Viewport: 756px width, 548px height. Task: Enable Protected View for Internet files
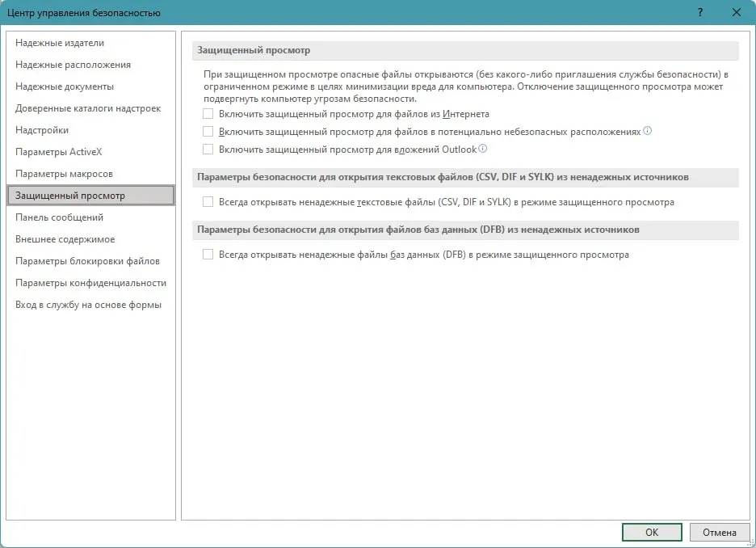208,114
